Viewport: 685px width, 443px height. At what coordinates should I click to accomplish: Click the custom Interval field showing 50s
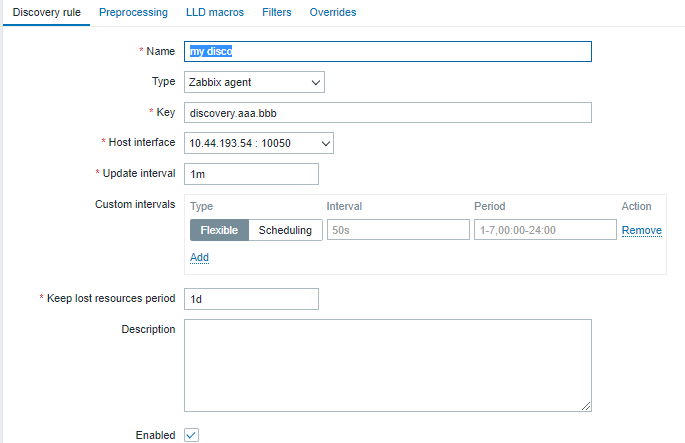[398, 230]
